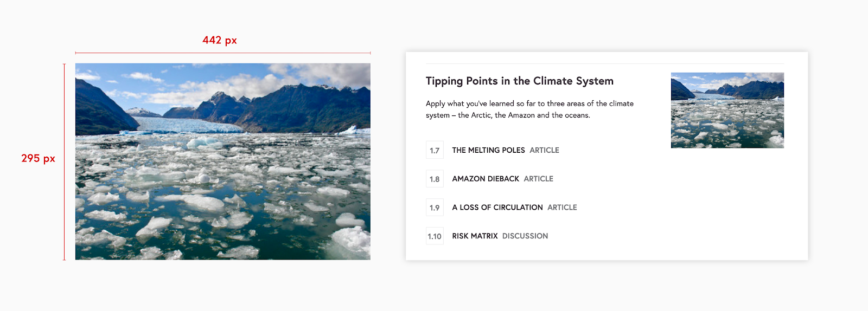Viewport: 868px width, 311px height.
Task: Click the DISCUSSION label beside Risk Matrix
Action: click(x=525, y=236)
